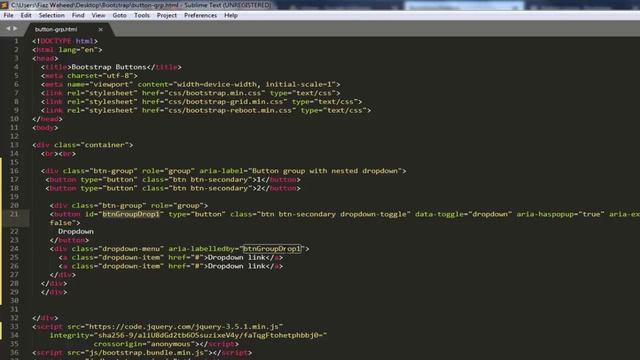Click the jquery-3.5.1.min.js URL on line 33
The image size is (640, 360).
click(x=184, y=327)
